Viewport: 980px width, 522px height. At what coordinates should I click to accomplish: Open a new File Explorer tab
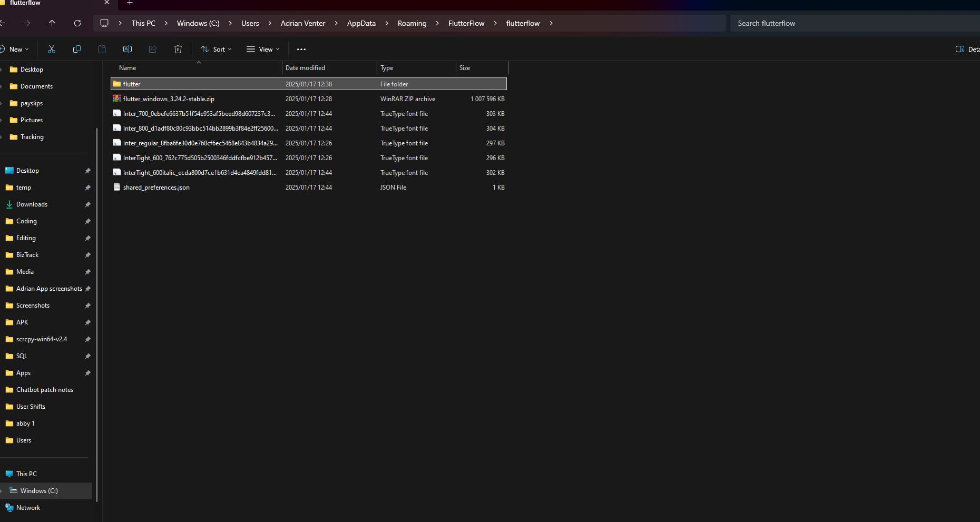click(x=130, y=3)
